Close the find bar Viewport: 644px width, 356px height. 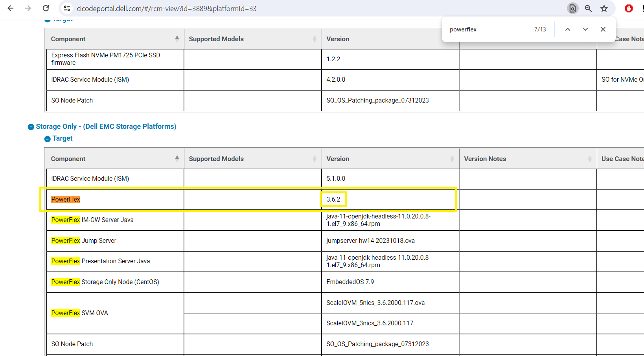(x=603, y=29)
